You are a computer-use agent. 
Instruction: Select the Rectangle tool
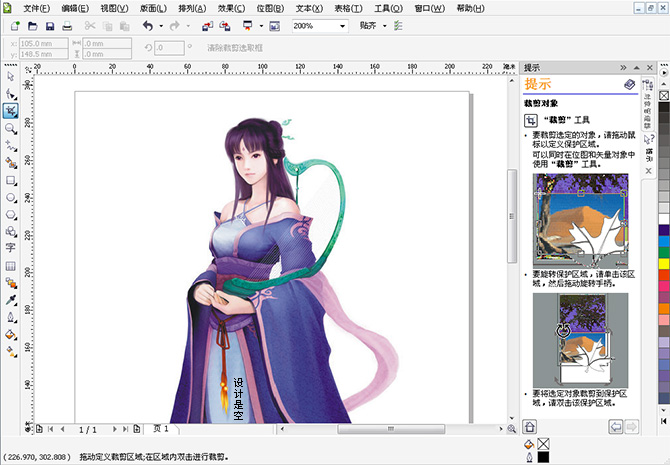point(10,181)
